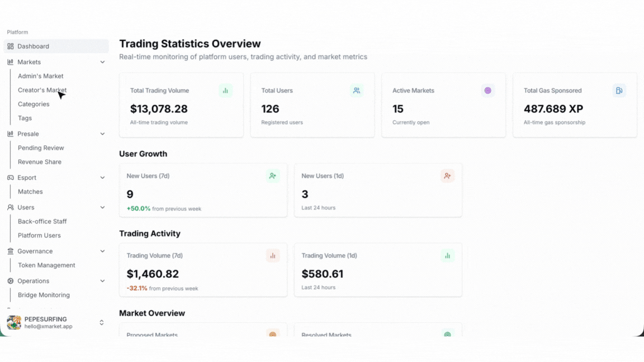Go to Pending Review

point(41,148)
